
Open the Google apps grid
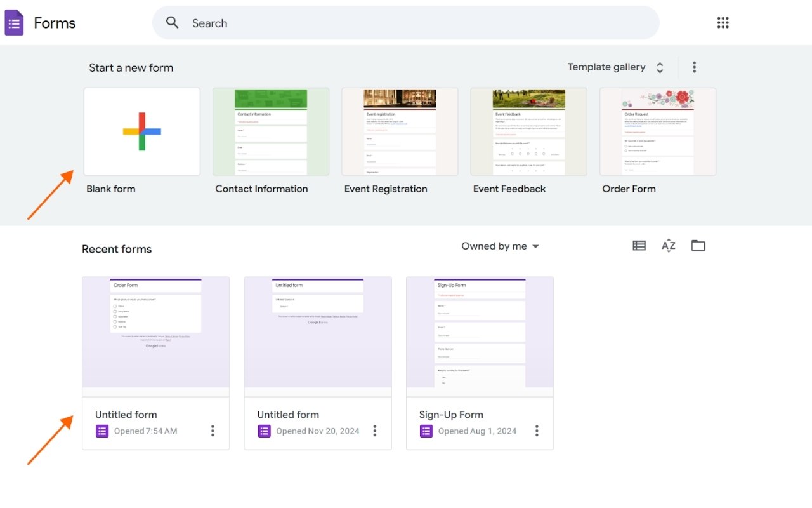(x=723, y=22)
